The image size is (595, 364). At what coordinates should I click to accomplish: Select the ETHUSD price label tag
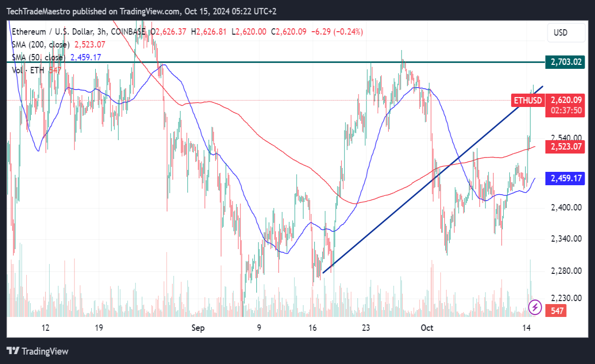(528, 101)
